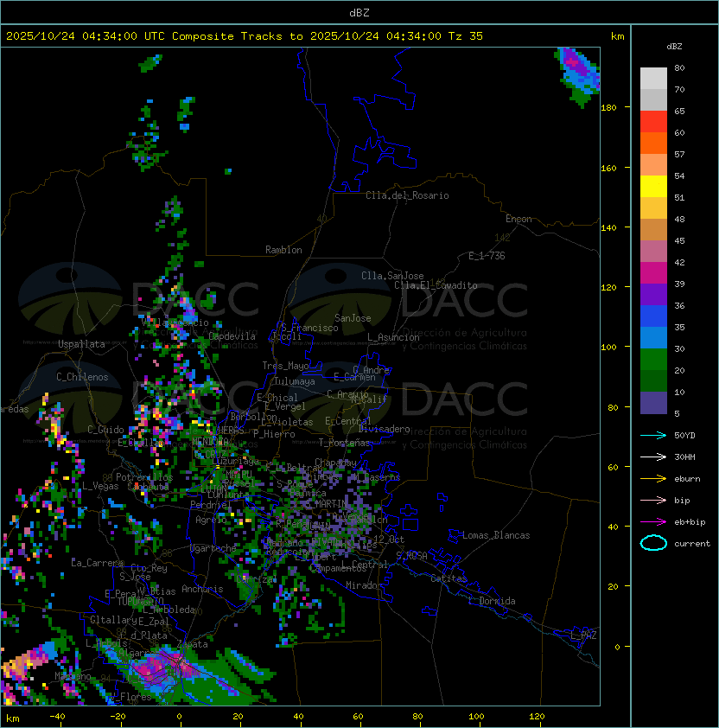Click the purple swatch between 39 and 36
The image size is (719, 728).
[x=653, y=294]
